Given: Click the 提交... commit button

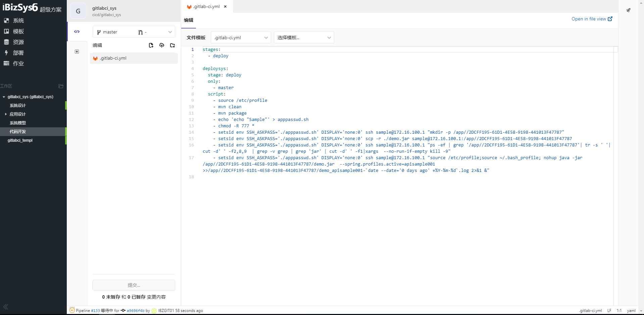Looking at the screenshot, I should [x=134, y=285].
